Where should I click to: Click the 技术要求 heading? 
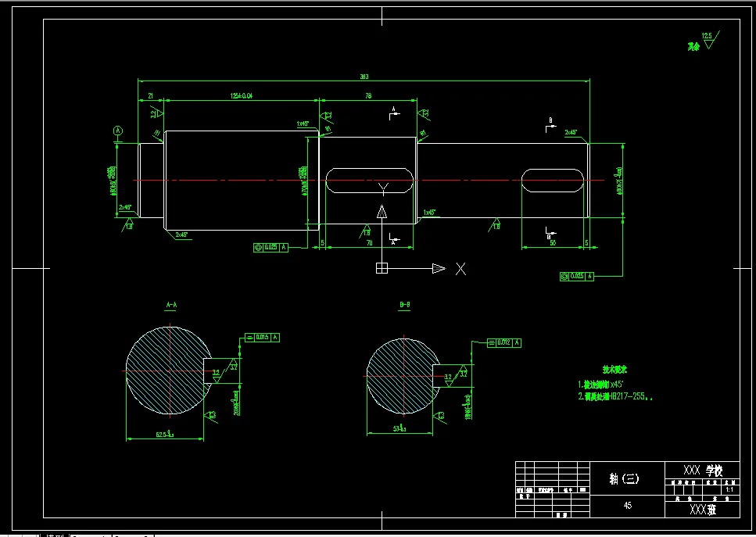(614, 370)
